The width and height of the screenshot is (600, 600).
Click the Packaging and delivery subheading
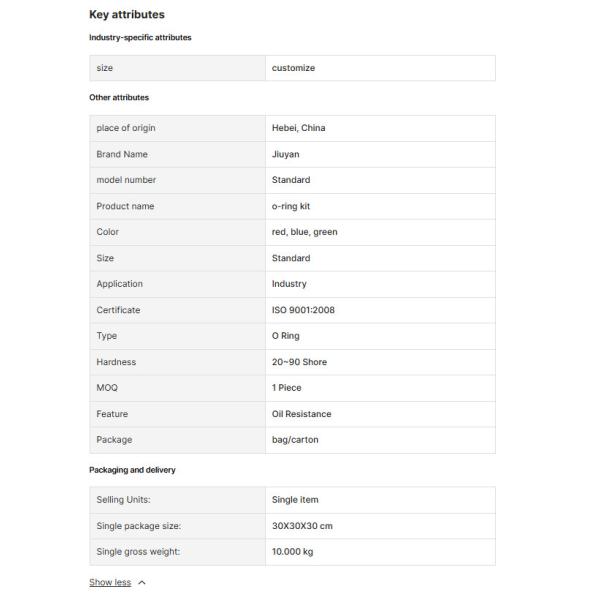(132, 470)
